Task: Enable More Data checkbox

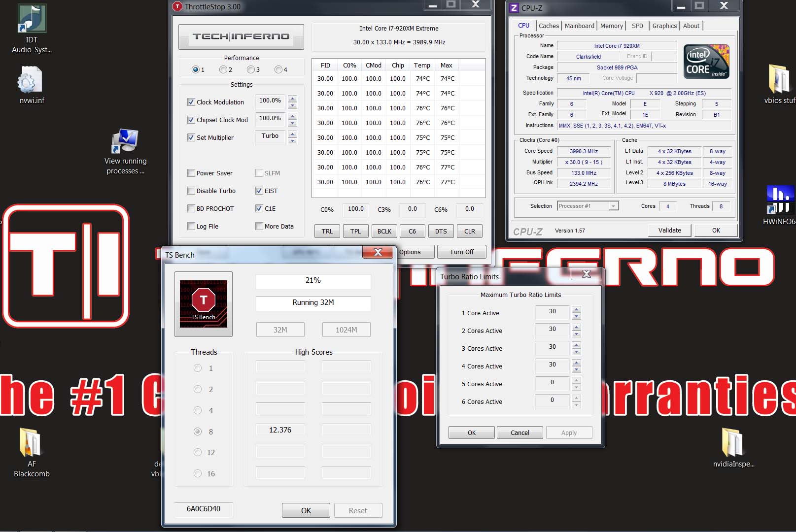Action: pos(259,226)
